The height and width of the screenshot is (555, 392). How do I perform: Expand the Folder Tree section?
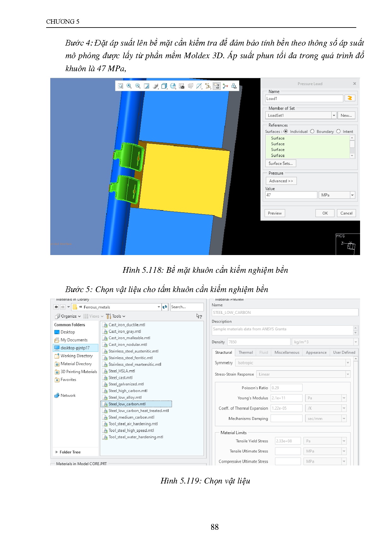tap(57, 452)
